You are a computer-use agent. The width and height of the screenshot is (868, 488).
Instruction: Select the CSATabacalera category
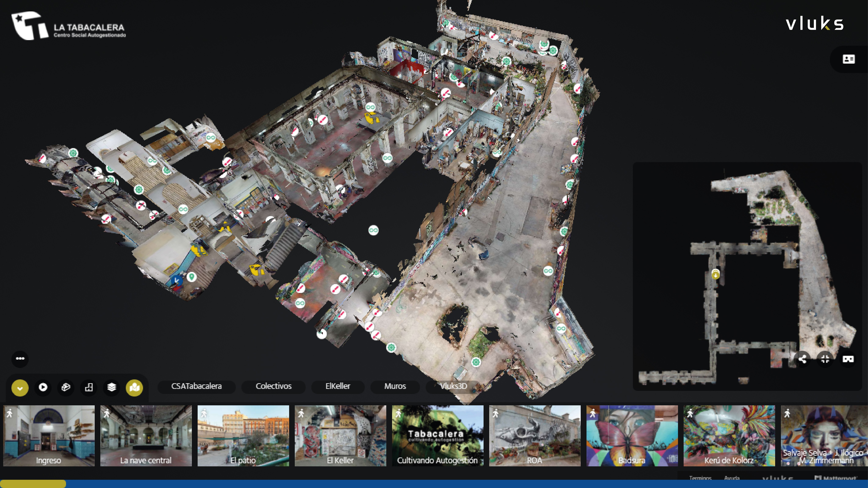(196, 386)
